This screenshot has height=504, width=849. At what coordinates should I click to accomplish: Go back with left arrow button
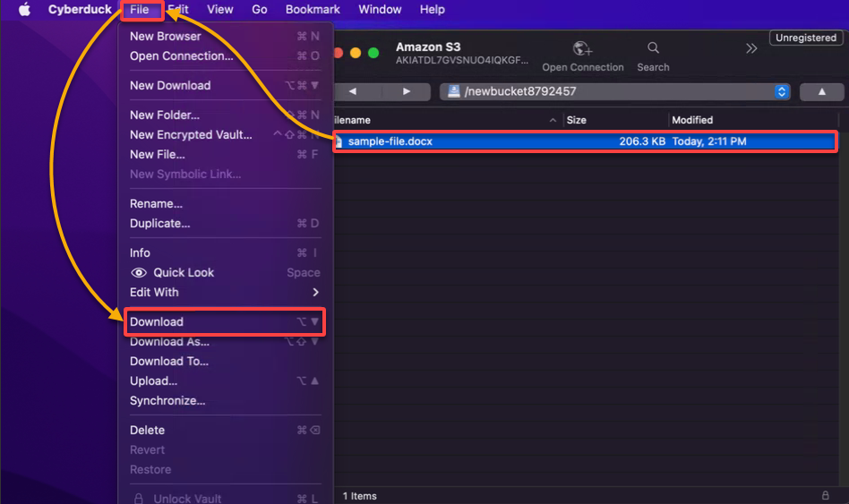[353, 91]
